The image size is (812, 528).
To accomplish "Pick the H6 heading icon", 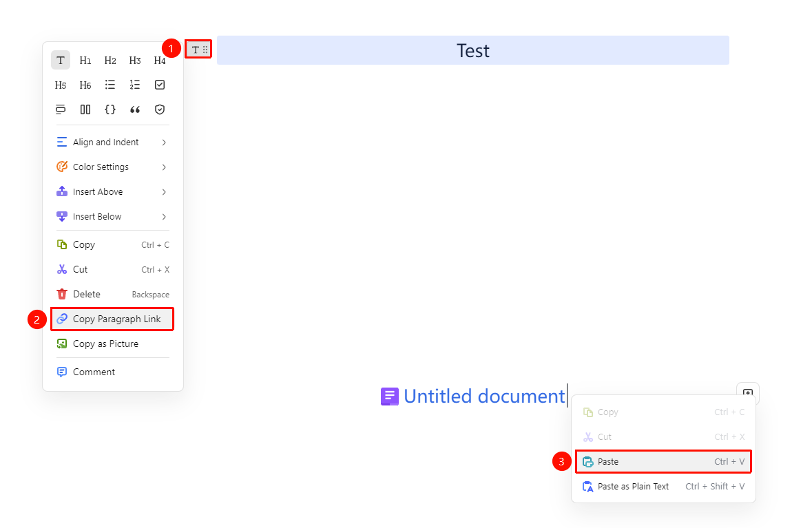I will 85,85.
